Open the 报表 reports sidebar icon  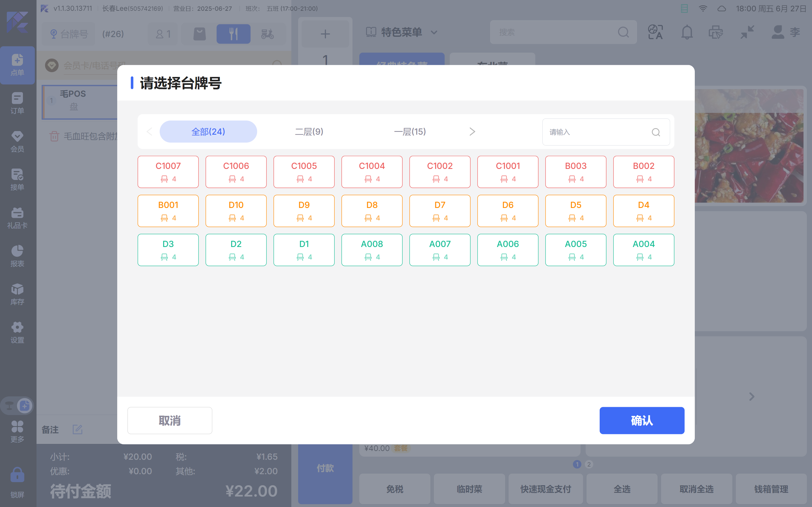[18, 256]
